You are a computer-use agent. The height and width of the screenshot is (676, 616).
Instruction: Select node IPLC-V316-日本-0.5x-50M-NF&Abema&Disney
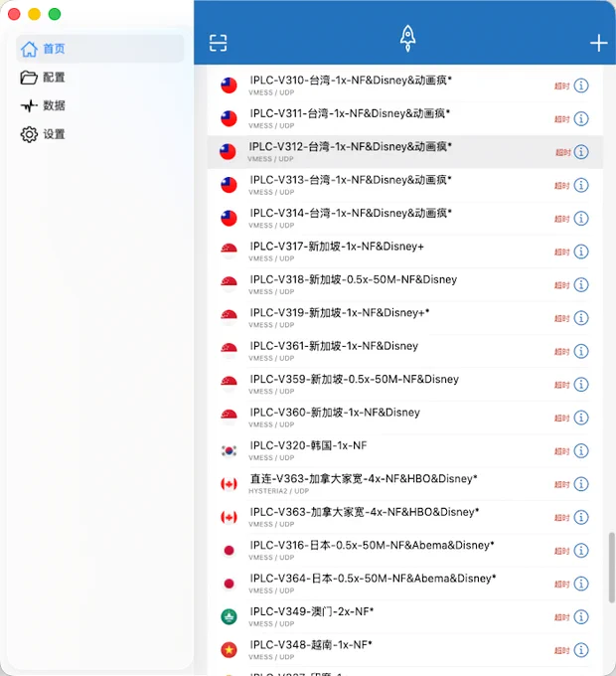405,550
